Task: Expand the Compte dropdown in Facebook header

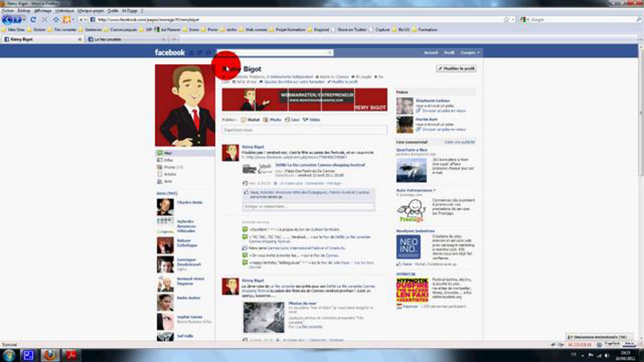Action: [470, 53]
